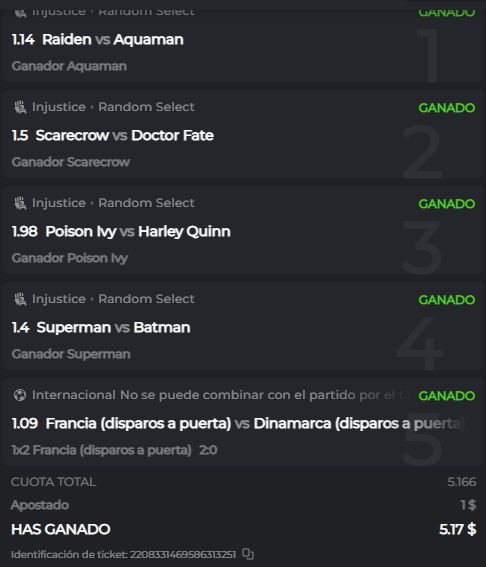The height and width of the screenshot is (567, 486).
Task: Click the Injustice icon for Scarecrow bet
Action: click(x=20, y=107)
